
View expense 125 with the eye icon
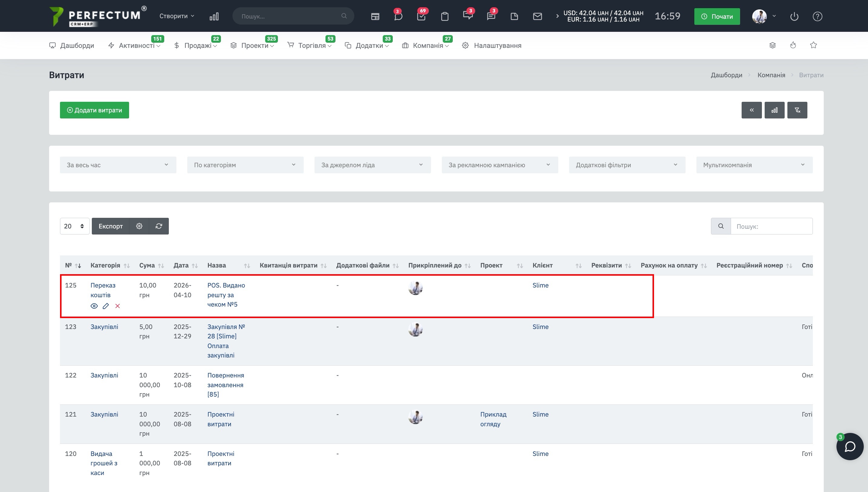(x=94, y=306)
